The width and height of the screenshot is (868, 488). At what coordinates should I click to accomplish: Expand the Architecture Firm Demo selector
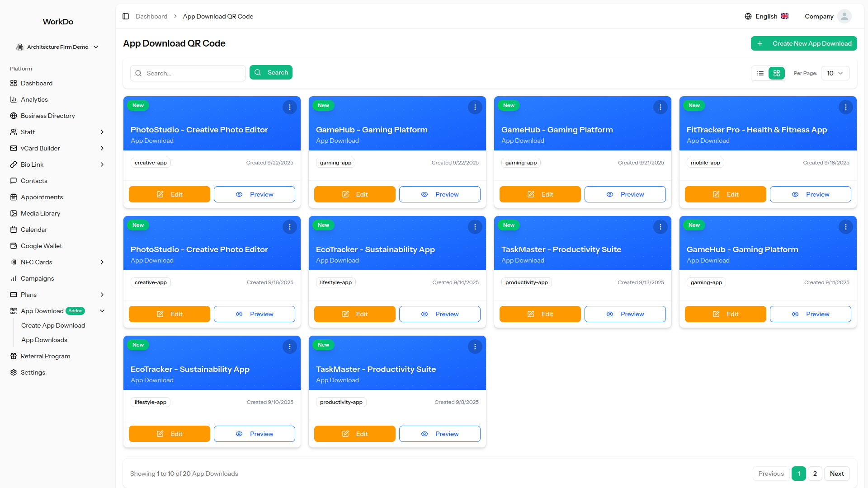coord(57,47)
